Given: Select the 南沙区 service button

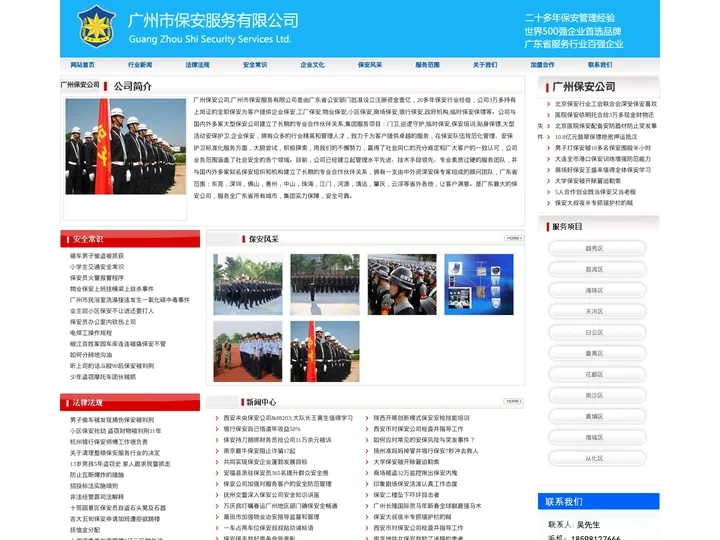Looking at the screenshot, I should (x=597, y=395).
